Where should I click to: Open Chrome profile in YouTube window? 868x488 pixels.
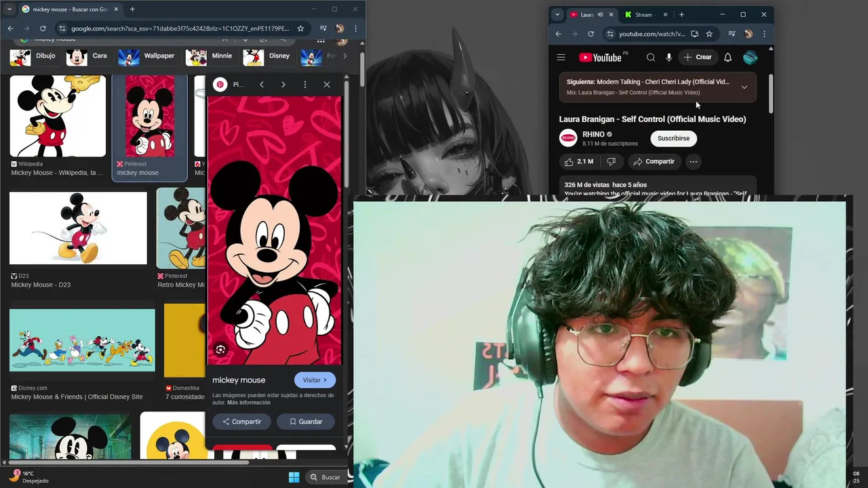click(748, 34)
